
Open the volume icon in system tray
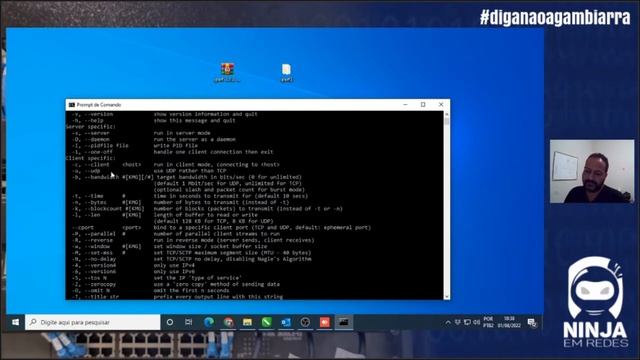click(x=476, y=322)
